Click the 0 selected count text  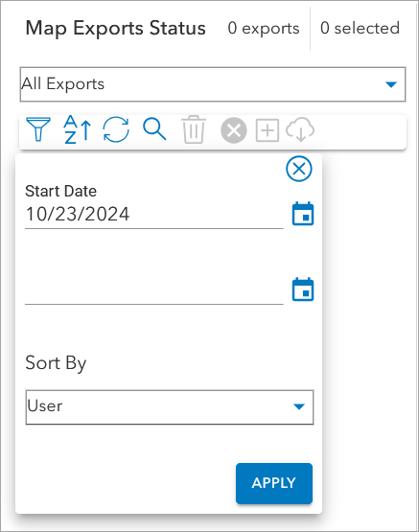point(360,28)
